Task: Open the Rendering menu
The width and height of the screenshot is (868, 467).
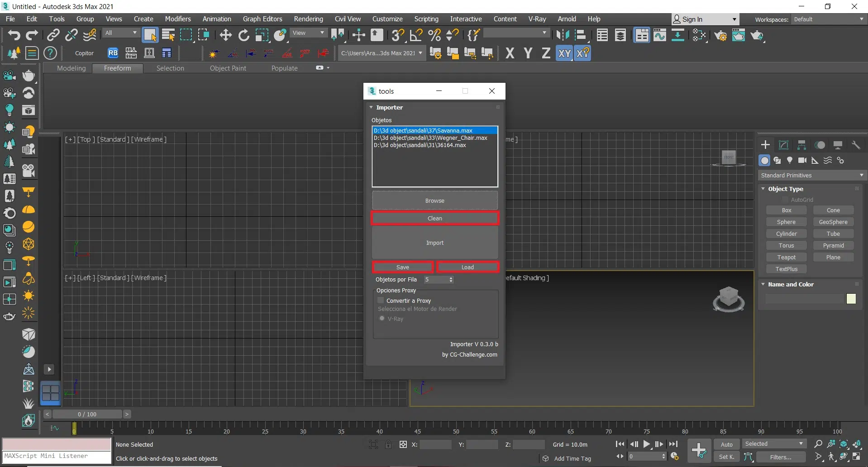Action: pyautogui.click(x=308, y=19)
